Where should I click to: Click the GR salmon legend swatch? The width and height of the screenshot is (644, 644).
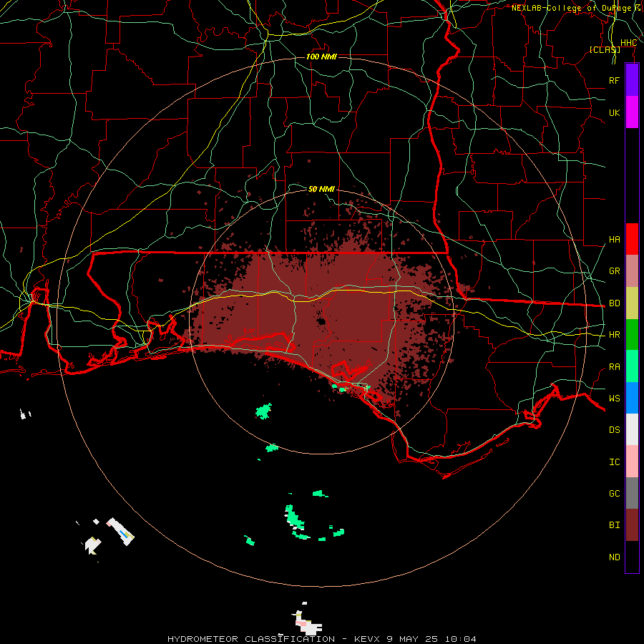coord(632,271)
